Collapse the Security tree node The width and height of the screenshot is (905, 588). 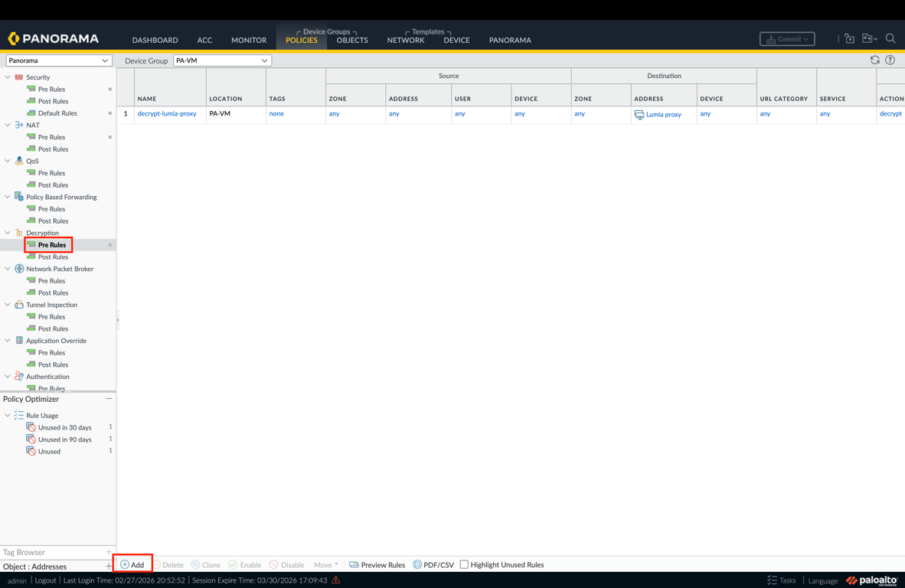tap(8, 77)
